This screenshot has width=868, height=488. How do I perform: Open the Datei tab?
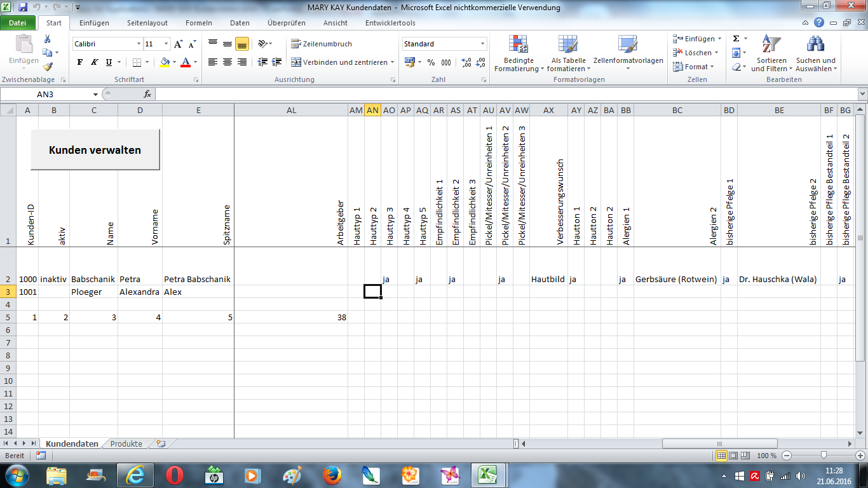pos(18,23)
